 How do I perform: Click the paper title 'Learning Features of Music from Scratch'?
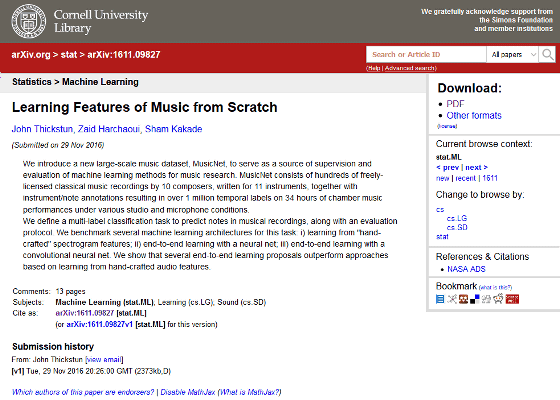(145, 107)
